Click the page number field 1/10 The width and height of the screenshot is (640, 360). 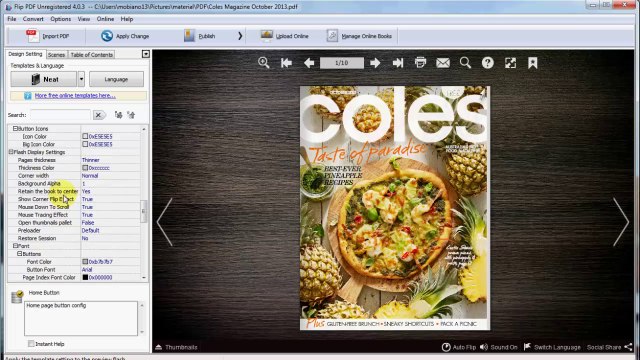342,63
